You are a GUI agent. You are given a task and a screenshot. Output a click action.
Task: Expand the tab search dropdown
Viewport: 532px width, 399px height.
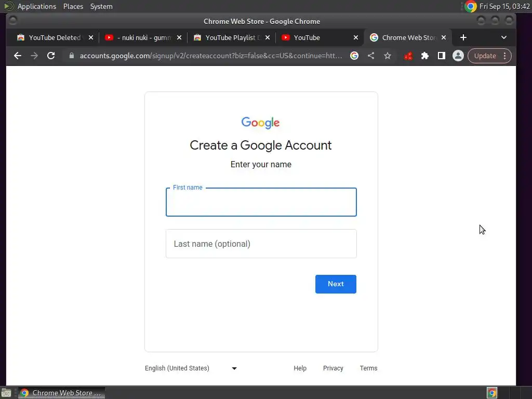[x=504, y=37]
